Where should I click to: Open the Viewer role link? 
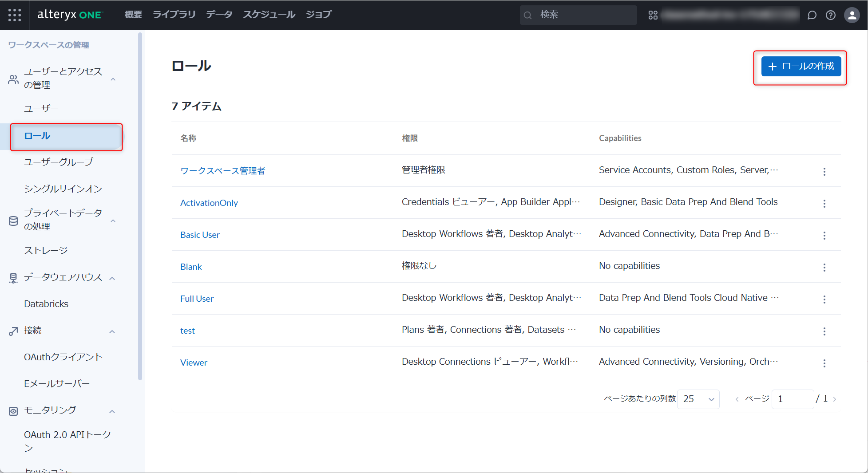coord(194,363)
